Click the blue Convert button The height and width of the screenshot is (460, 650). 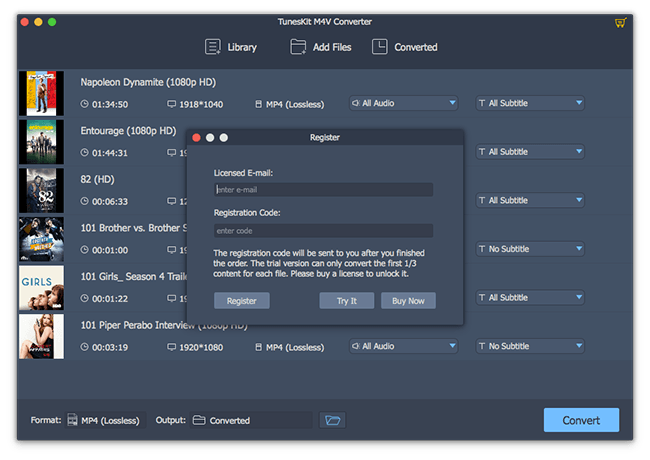[x=581, y=420]
